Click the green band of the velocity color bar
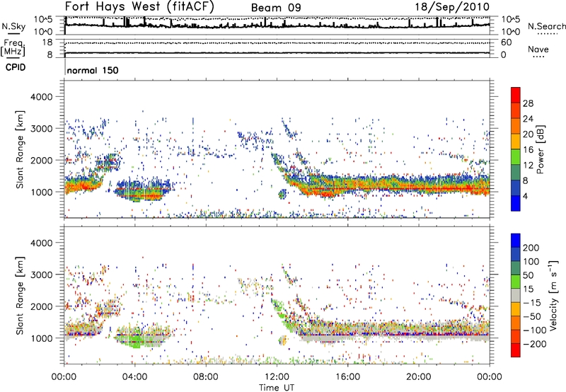Viewport: 566px width, 392px height. pos(516,282)
